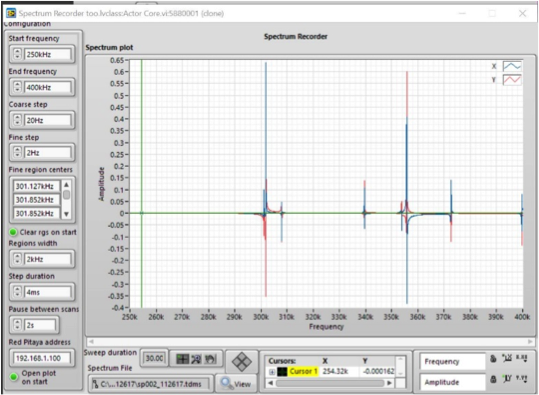Select the pan hand tool in graph palette
539x395 pixels.
pyautogui.click(x=210, y=359)
